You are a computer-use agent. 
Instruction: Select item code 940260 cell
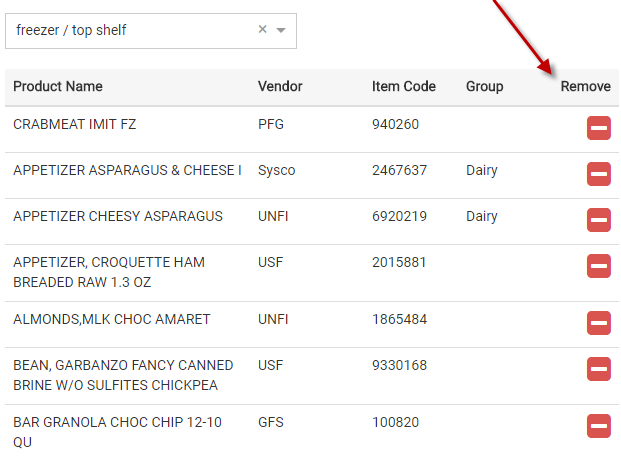395,125
